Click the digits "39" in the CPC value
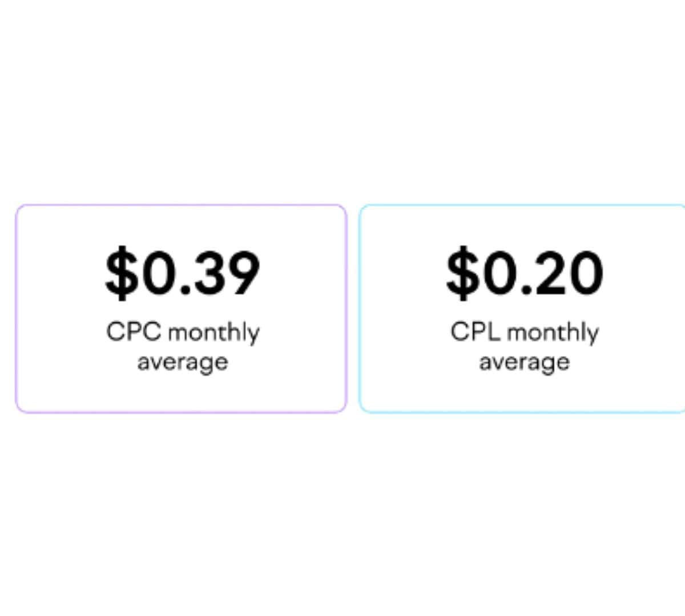Screen dimensions: 685x616 231,273
